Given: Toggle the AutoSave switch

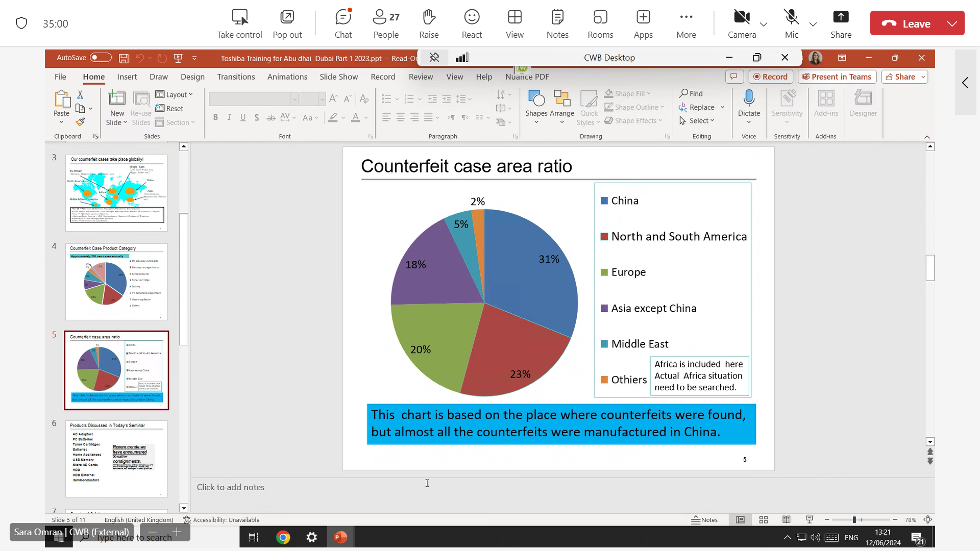Looking at the screenshot, I should [101, 58].
